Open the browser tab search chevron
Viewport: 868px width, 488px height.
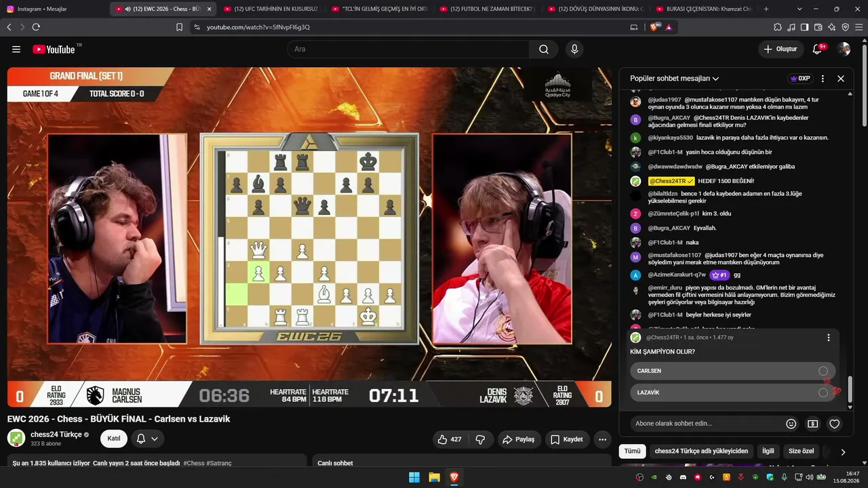point(800,9)
